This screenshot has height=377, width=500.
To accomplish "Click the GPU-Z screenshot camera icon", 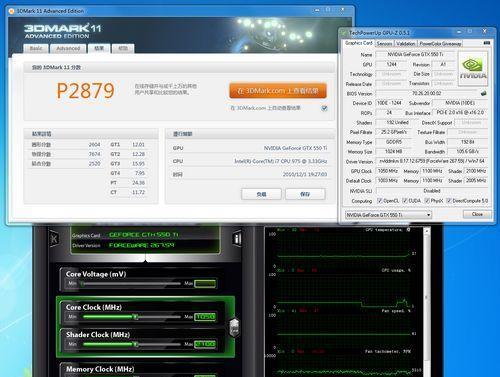I will pos(486,43).
